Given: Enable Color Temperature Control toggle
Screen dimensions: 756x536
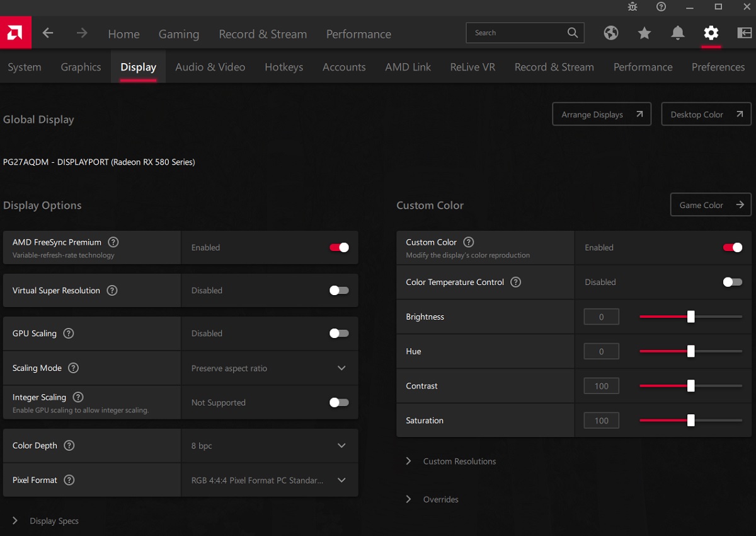Looking at the screenshot, I should click(733, 283).
